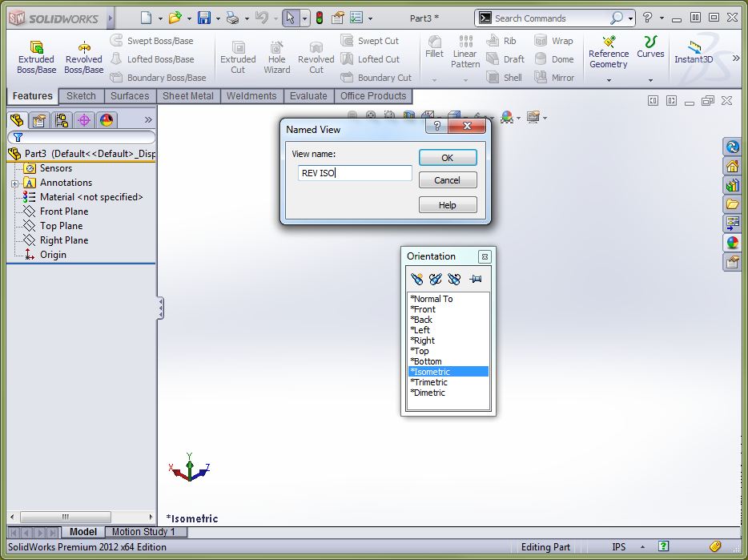Click the Search Commands field
The height and width of the screenshot is (560, 748).
click(551, 18)
